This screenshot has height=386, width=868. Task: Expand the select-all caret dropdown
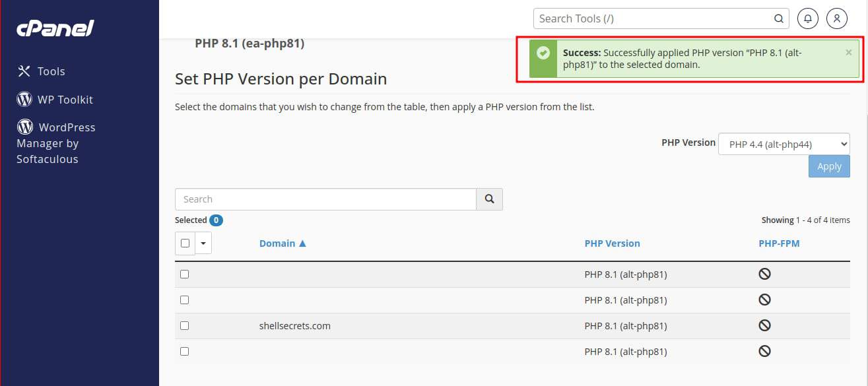203,243
